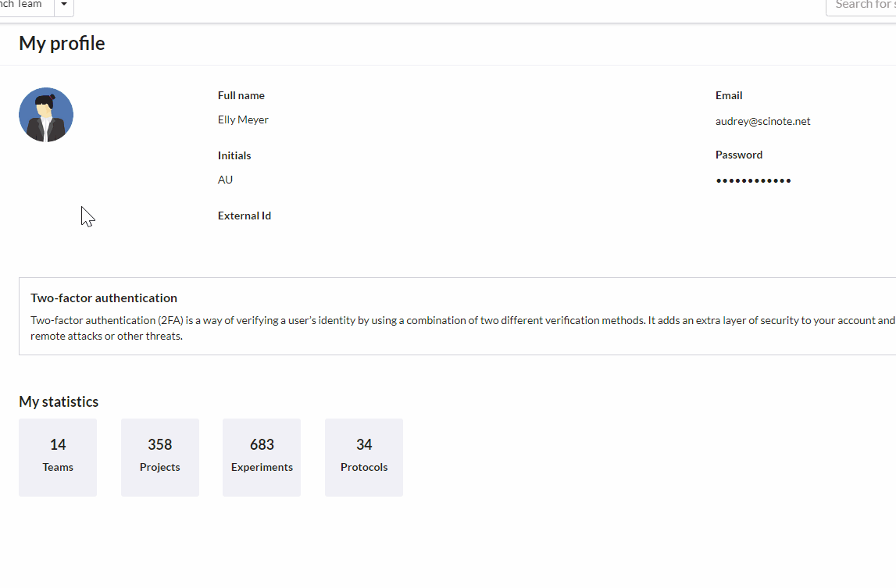Edit the Initials value AU
The height and width of the screenshot is (588, 896).
click(x=225, y=180)
